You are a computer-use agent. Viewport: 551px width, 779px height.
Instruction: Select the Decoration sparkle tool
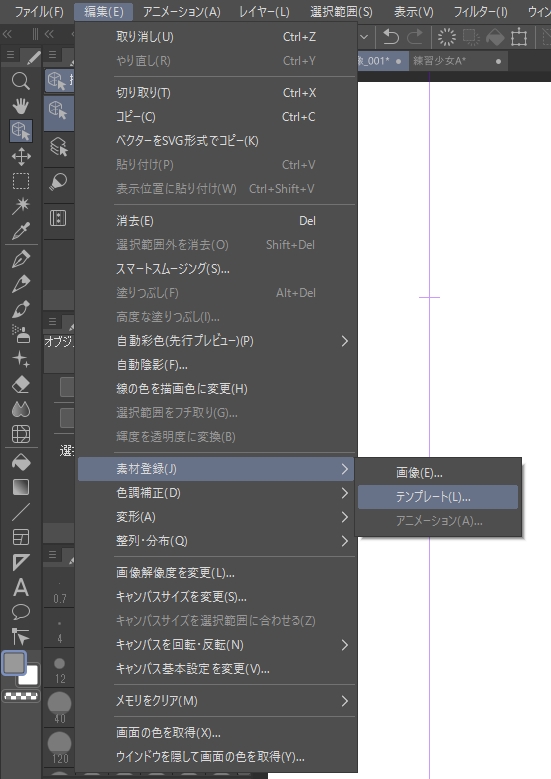click(20, 359)
